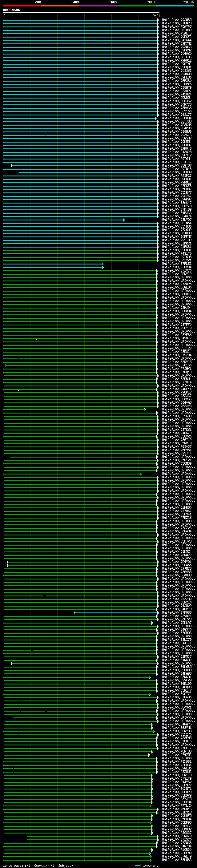Open hit UniRef100_Q9SWB5

click(x=176, y=20)
